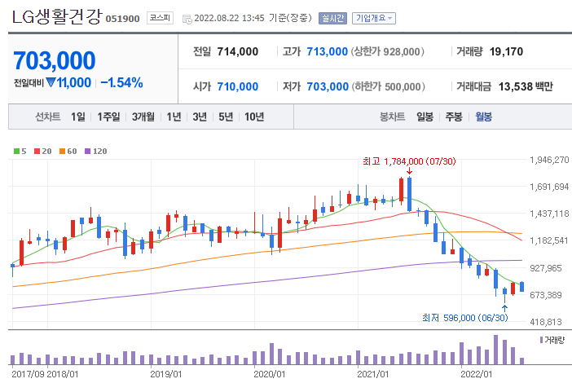Click the LG생활건강 stock title
The width and height of the screenshot is (572, 392).
(57, 17)
